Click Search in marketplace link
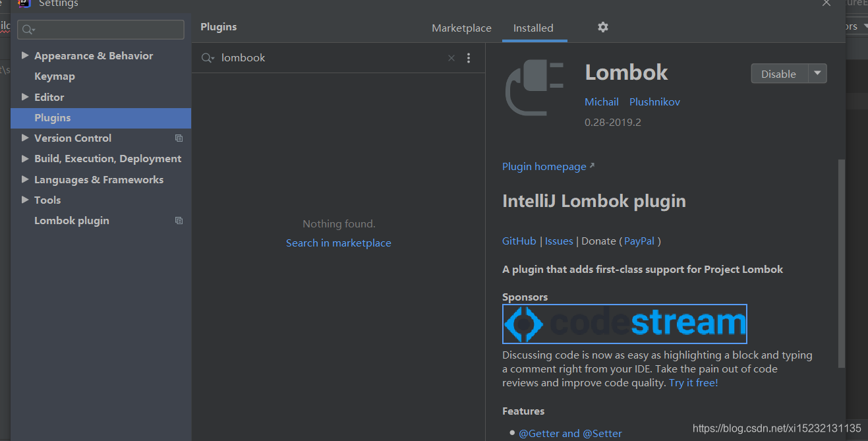The height and width of the screenshot is (441, 868). 339,243
